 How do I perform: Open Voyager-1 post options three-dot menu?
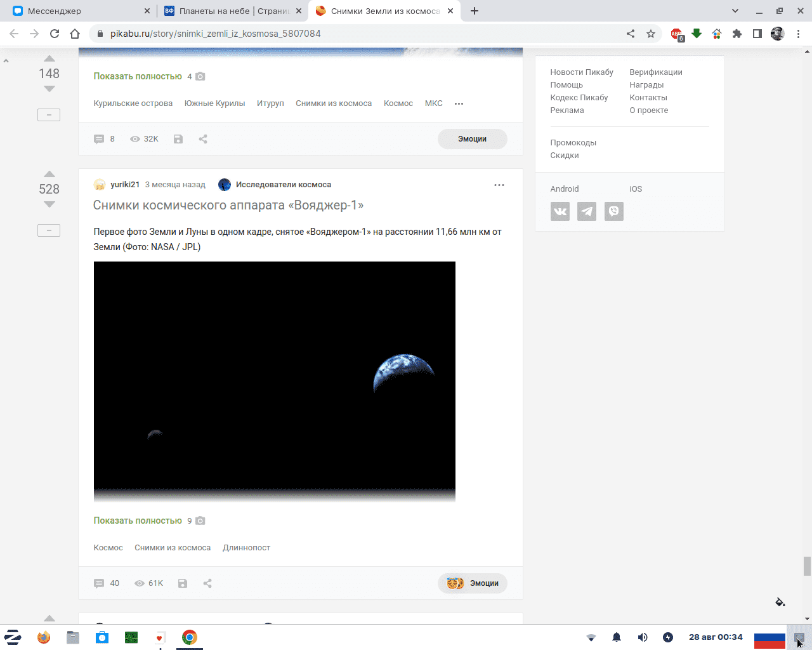point(499,185)
